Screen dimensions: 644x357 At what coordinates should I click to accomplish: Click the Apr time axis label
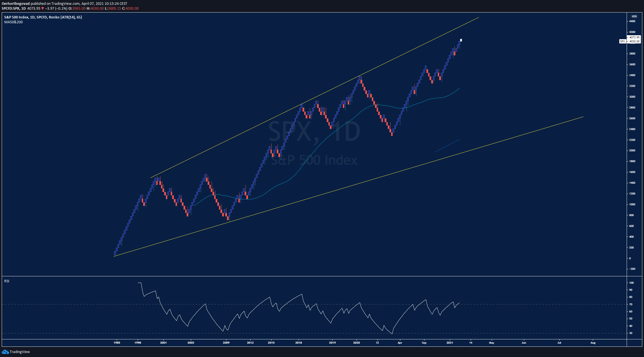tap(400, 343)
